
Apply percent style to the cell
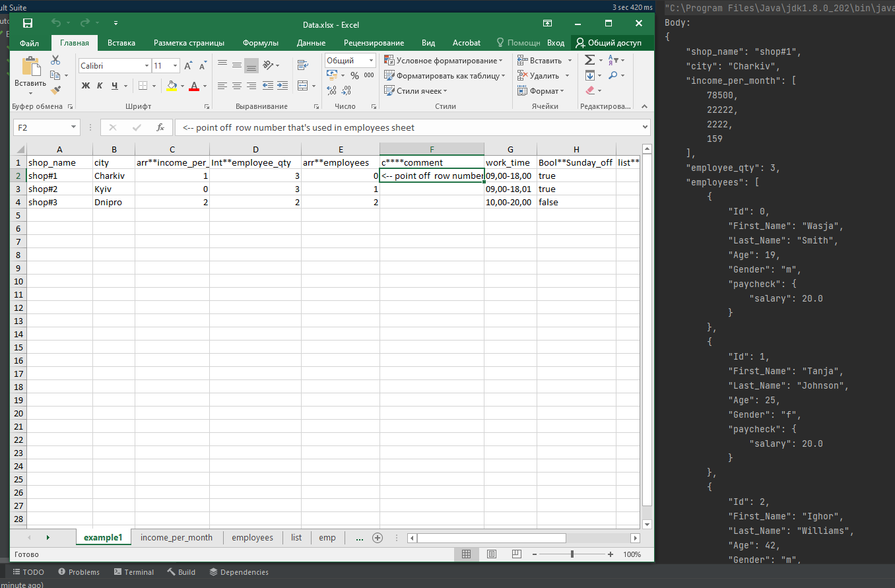coord(354,75)
